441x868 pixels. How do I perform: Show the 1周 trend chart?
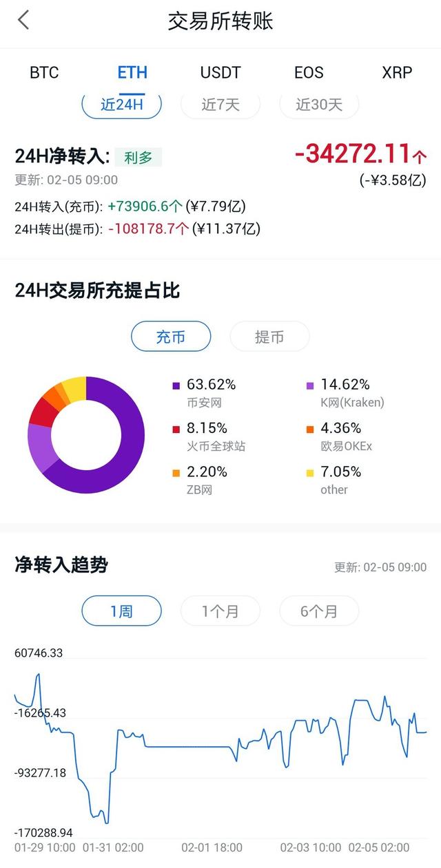[x=121, y=611]
